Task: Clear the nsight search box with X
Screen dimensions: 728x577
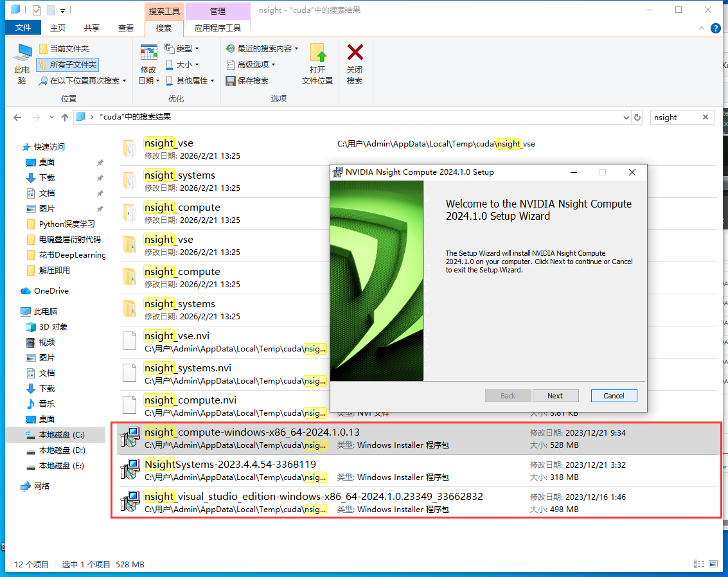Action: pos(706,117)
